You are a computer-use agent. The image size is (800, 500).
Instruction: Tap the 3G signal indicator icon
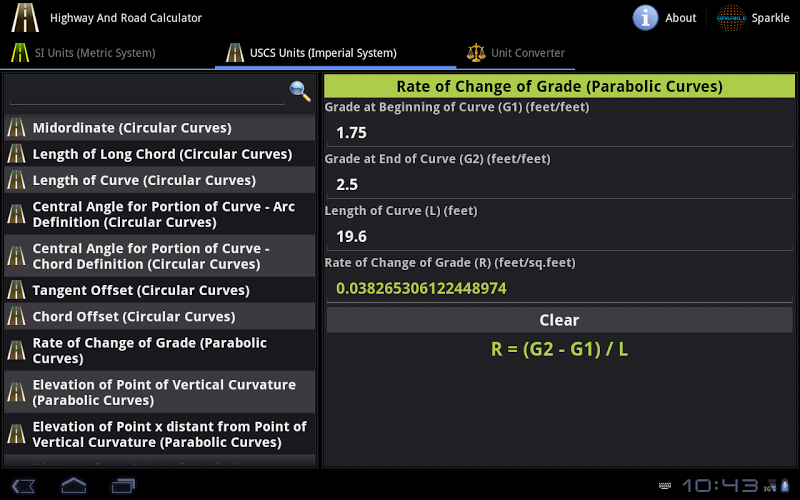click(769, 486)
